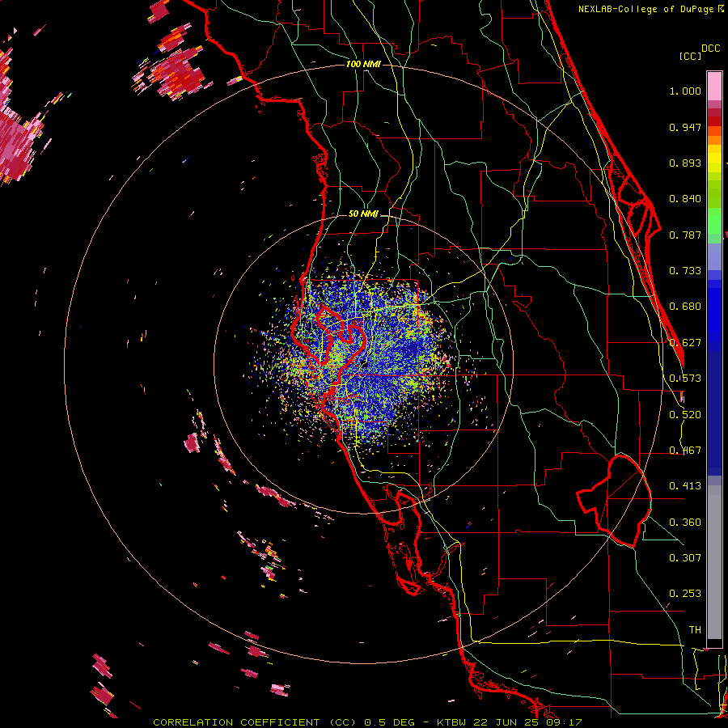Pick the light pink top color bar segment

coord(714,86)
